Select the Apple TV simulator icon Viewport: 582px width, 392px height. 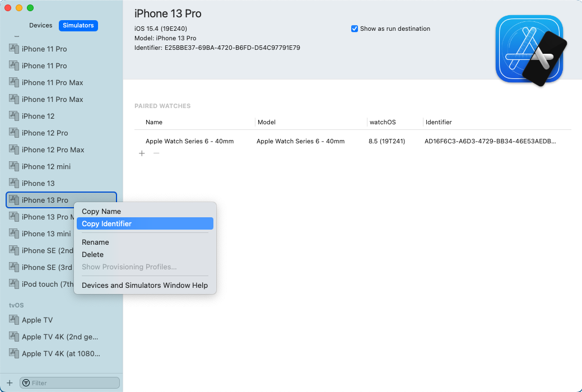click(x=13, y=320)
